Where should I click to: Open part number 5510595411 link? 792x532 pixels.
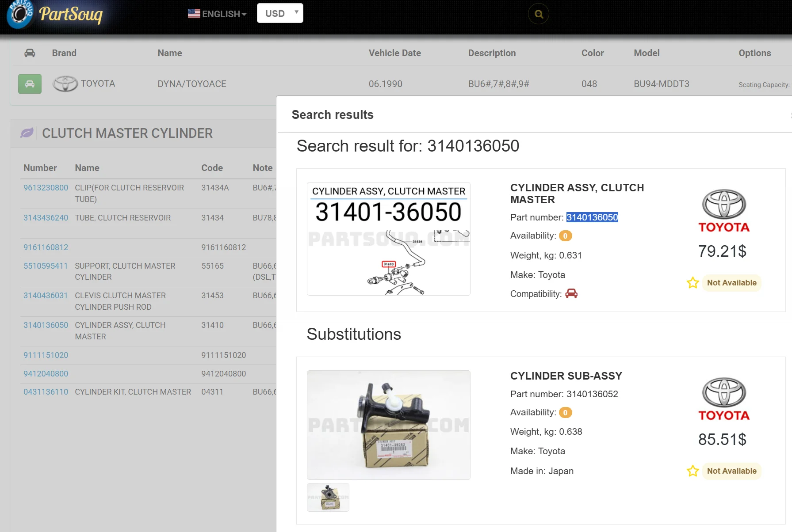point(46,266)
